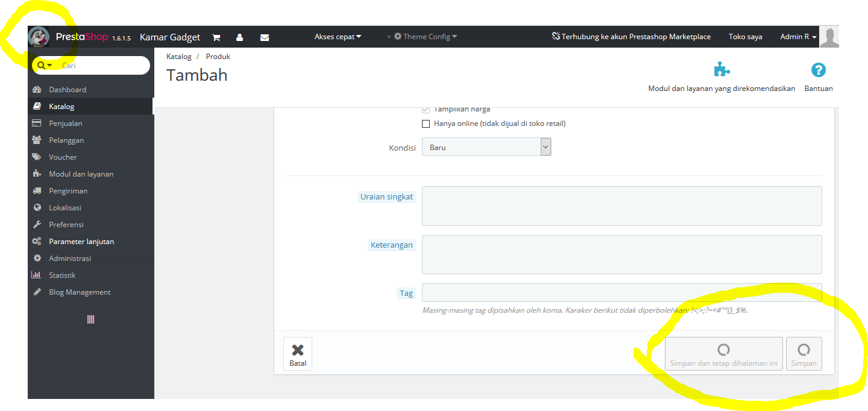Collapse the sidebar menu with bars icon

tap(90, 319)
